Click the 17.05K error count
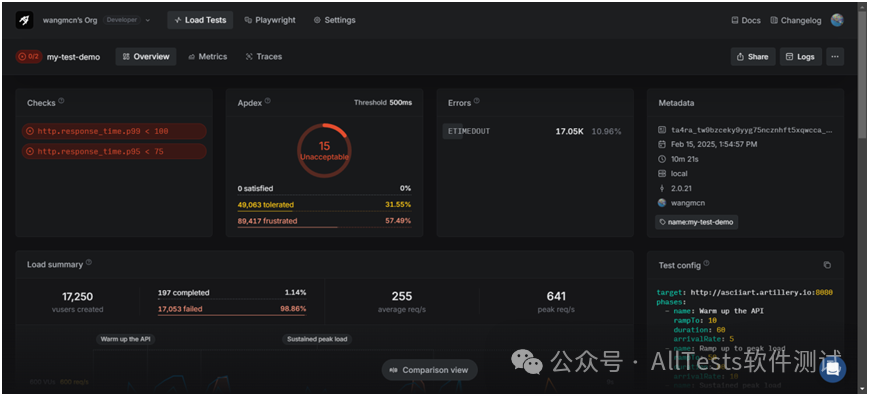Image resolution: width=869 pixels, height=396 pixels. click(569, 132)
